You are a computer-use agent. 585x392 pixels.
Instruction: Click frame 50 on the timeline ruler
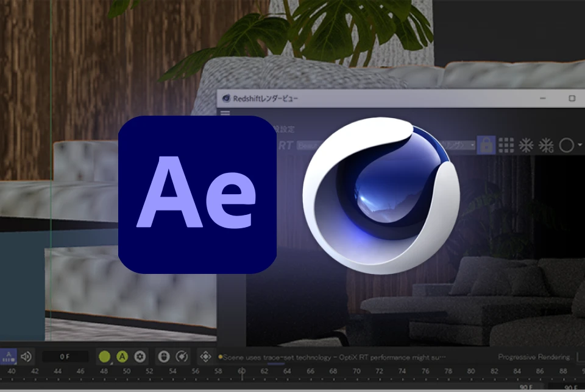click(127, 371)
